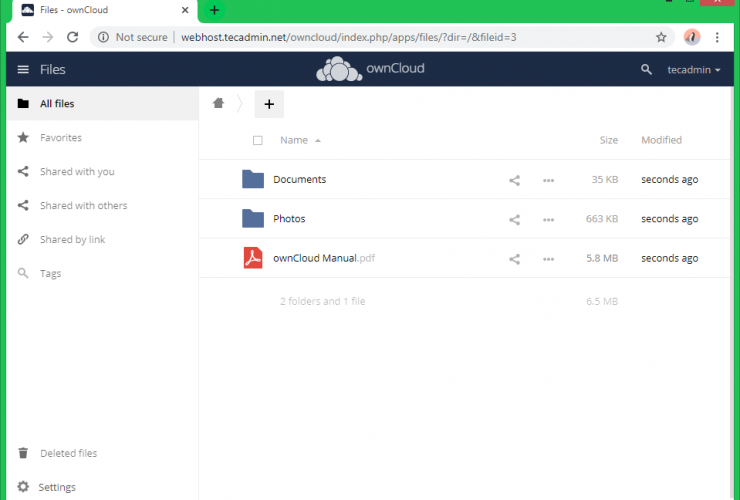
Task: Click the plus button to add new file
Action: click(269, 104)
